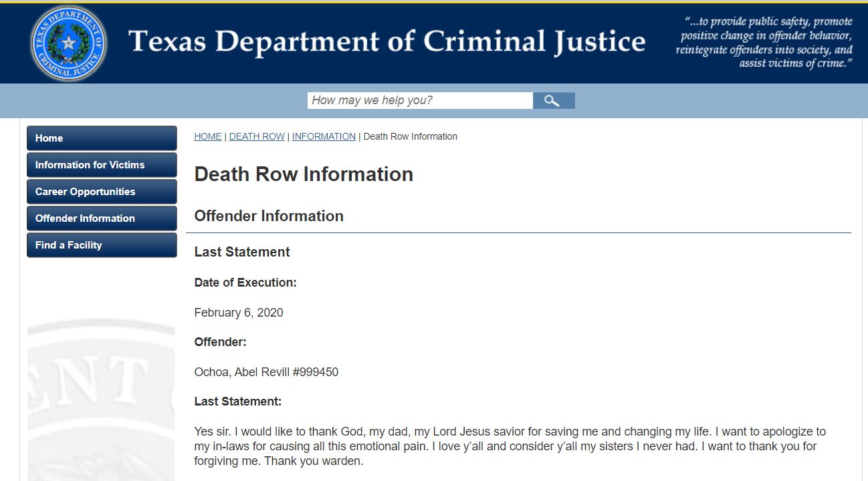Select Career Opportunities in sidebar
This screenshot has width=868, height=481.
click(102, 192)
